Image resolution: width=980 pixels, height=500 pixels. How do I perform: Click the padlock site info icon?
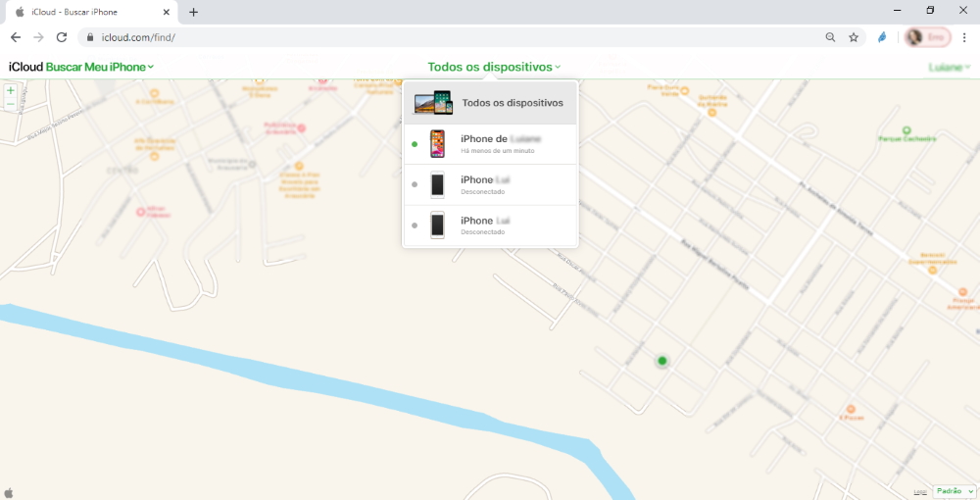[x=90, y=37]
